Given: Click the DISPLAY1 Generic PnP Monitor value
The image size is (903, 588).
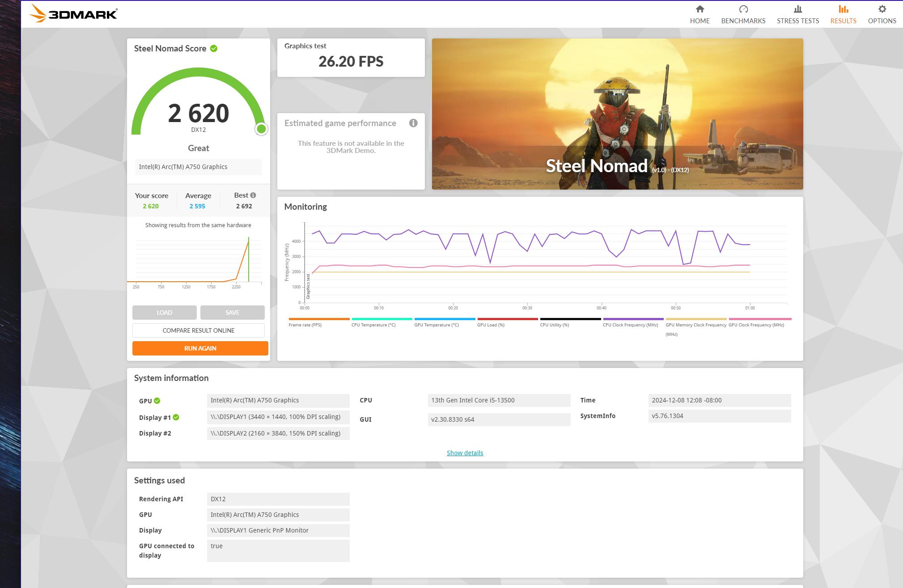Looking at the screenshot, I should click(x=278, y=530).
